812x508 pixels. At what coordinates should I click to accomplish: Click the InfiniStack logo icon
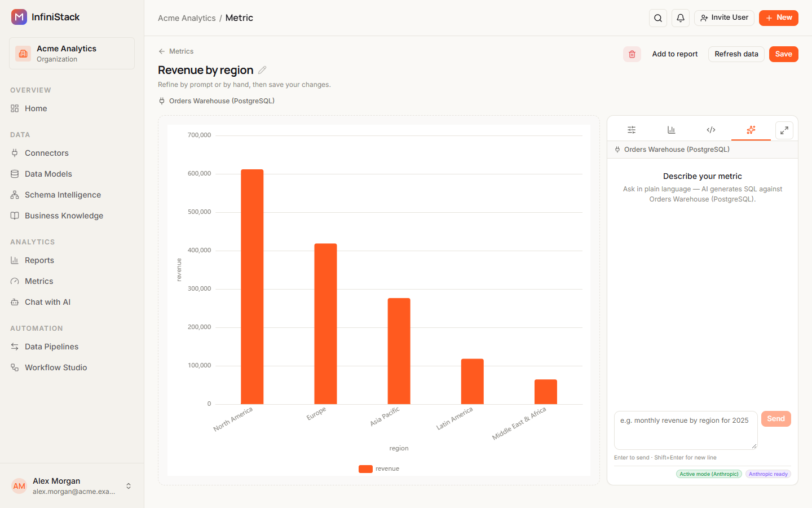pos(19,17)
